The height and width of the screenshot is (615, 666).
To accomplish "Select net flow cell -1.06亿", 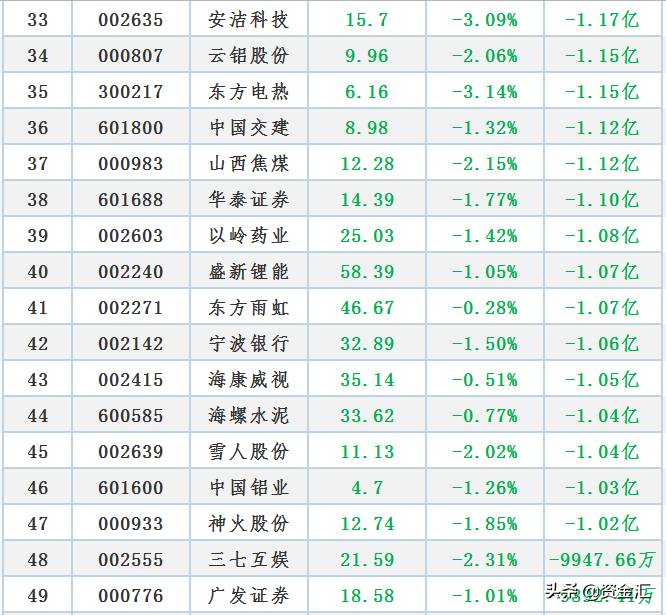I will coord(602,344).
